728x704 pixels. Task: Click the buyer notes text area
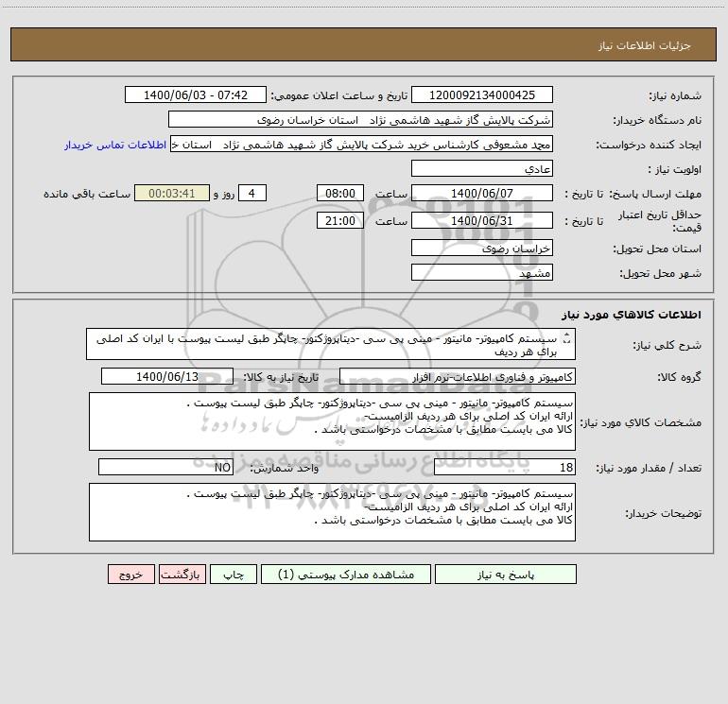coord(332,512)
